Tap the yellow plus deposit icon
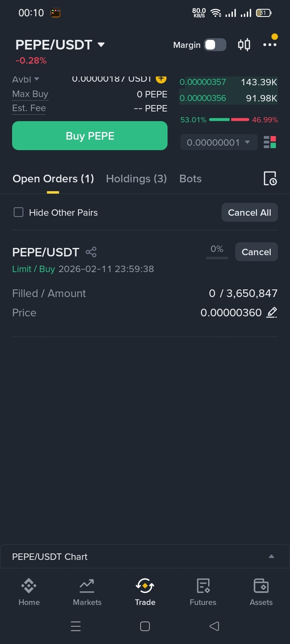Screen dimensions: 290x644 (161, 78)
